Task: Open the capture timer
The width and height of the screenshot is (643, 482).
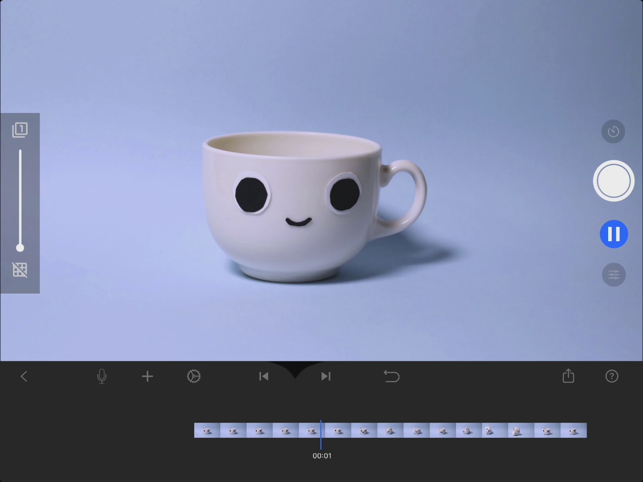Action: click(613, 132)
